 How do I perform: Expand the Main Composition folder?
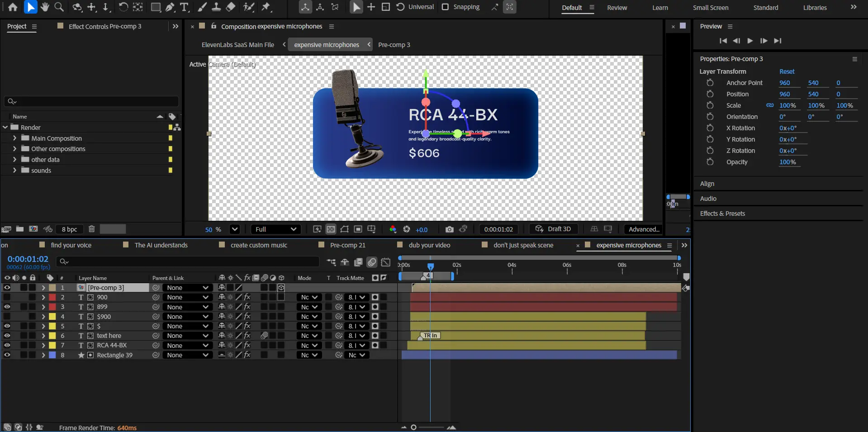pyautogui.click(x=14, y=138)
